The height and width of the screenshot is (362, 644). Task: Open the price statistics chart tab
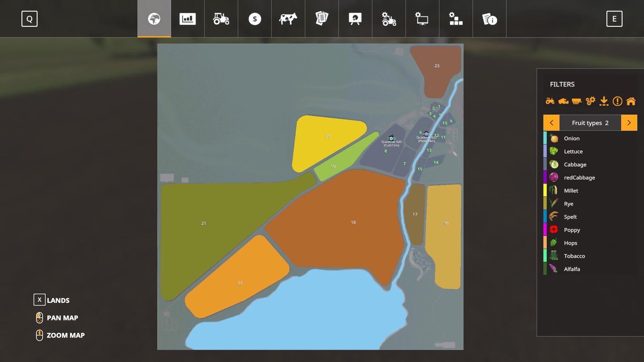pos(187,19)
